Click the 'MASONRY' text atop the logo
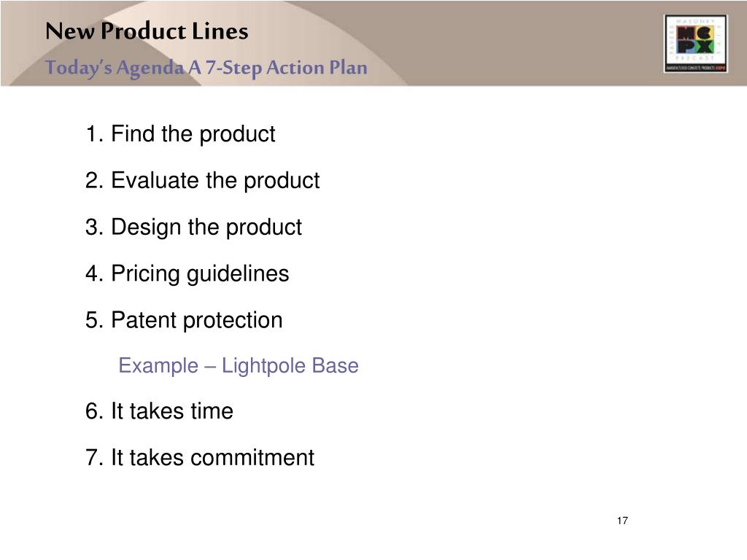This screenshot has height=560, width=747. click(695, 21)
